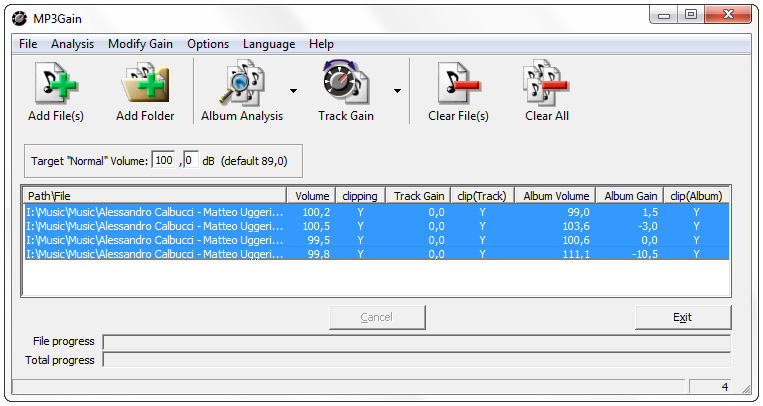Open the Modify Gain menu
Screen dimensions: 763x406
point(140,44)
